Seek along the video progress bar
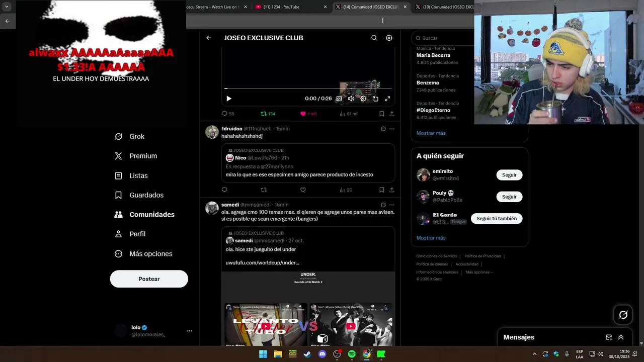This screenshot has width=644, height=362. [x=308, y=88]
